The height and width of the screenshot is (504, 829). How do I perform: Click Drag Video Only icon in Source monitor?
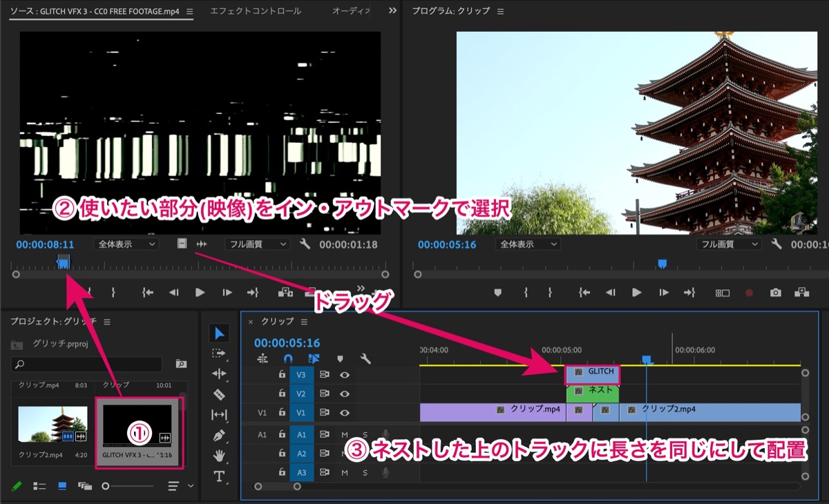pos(182,244)
